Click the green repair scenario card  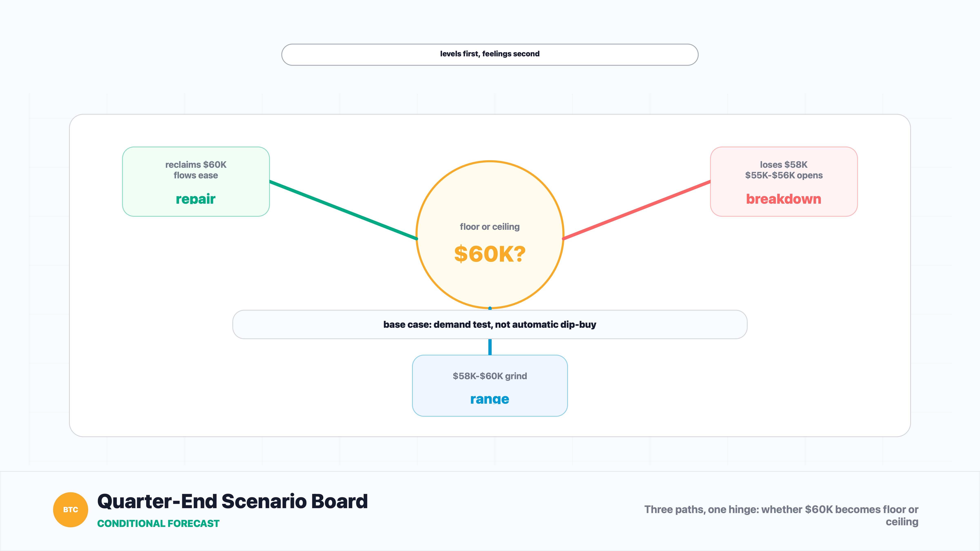196,181
